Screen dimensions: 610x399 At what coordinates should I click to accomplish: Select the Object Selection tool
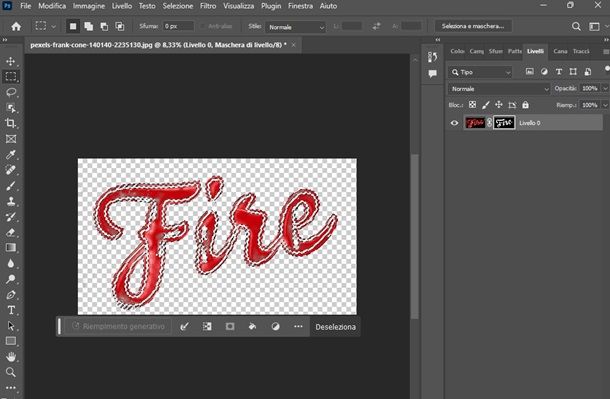pos(11,108)
